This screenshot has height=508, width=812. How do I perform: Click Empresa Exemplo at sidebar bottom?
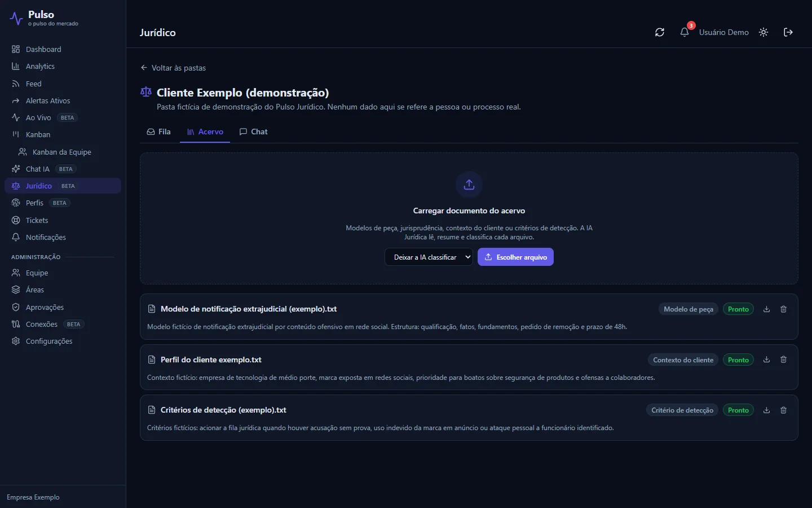(x=33, y=497)
